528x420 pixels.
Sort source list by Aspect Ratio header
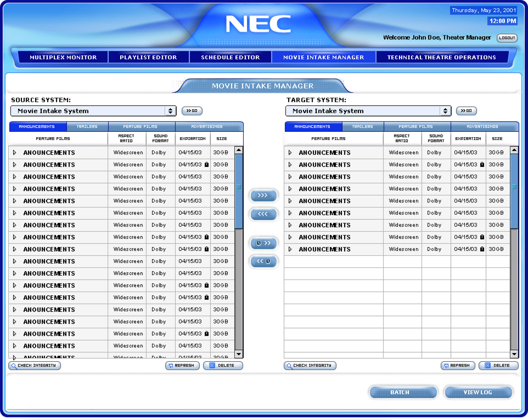(127, 138)
